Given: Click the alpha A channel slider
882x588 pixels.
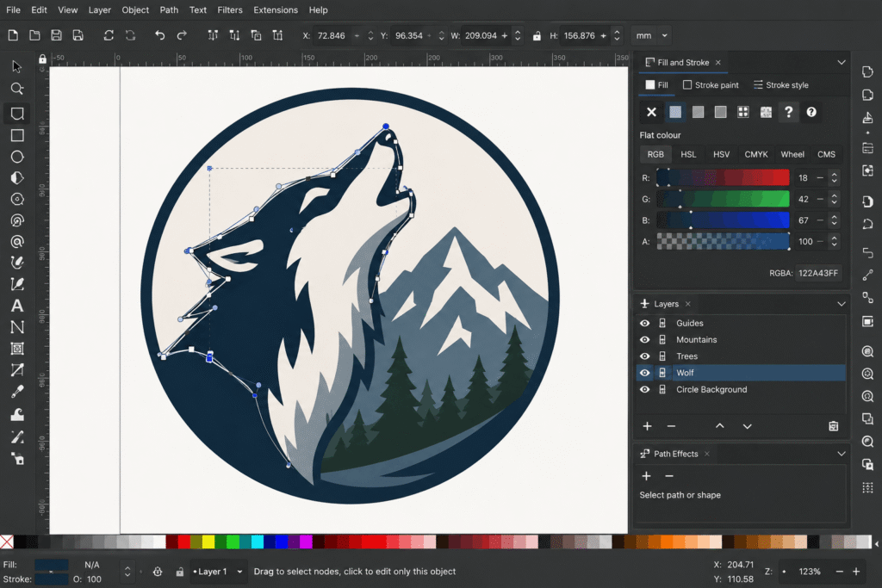Looking at the screenshot, I should click(x=723, y=241).
